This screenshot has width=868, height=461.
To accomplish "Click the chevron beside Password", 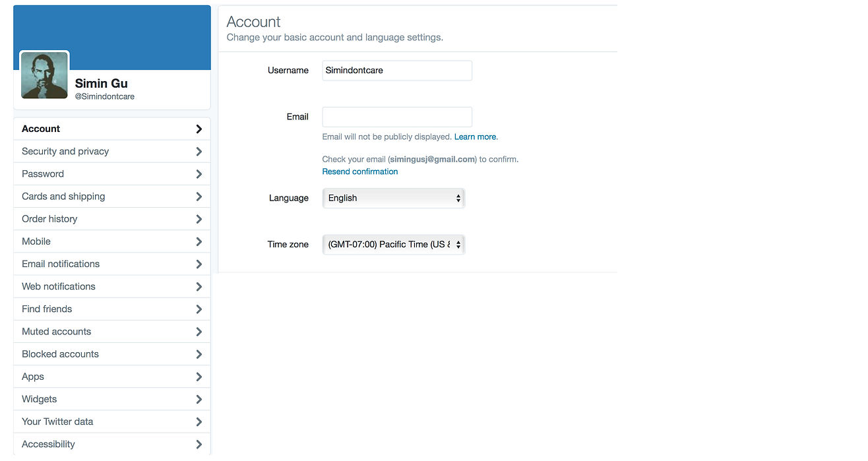I will coord(199,174).
